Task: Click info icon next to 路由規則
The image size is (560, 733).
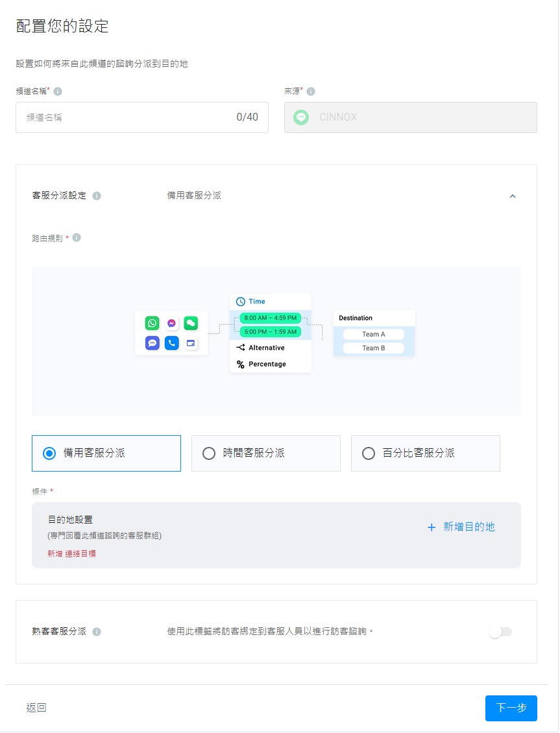Action: pyautogui.click(x=77, y=237)
